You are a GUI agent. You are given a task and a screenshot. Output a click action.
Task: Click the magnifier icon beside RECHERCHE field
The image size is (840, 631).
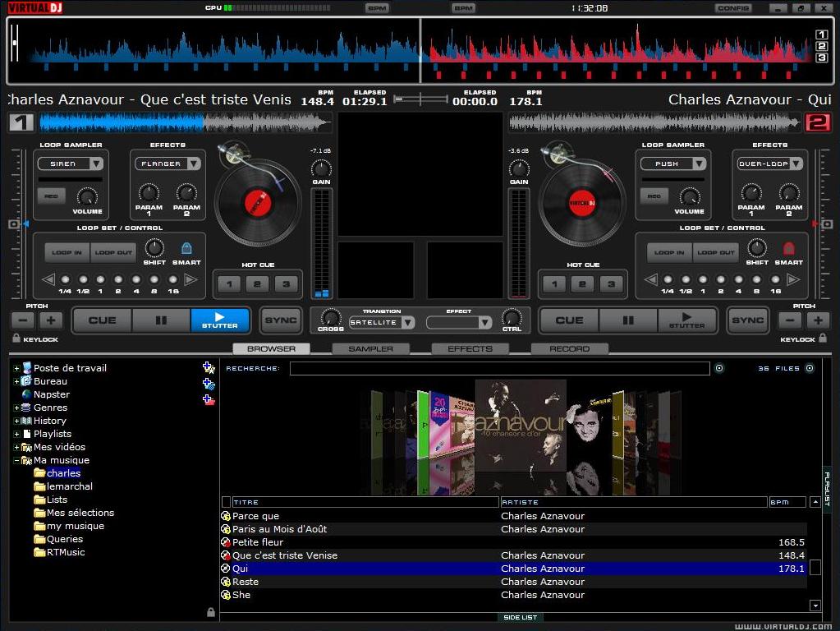[x=718, y=368]
